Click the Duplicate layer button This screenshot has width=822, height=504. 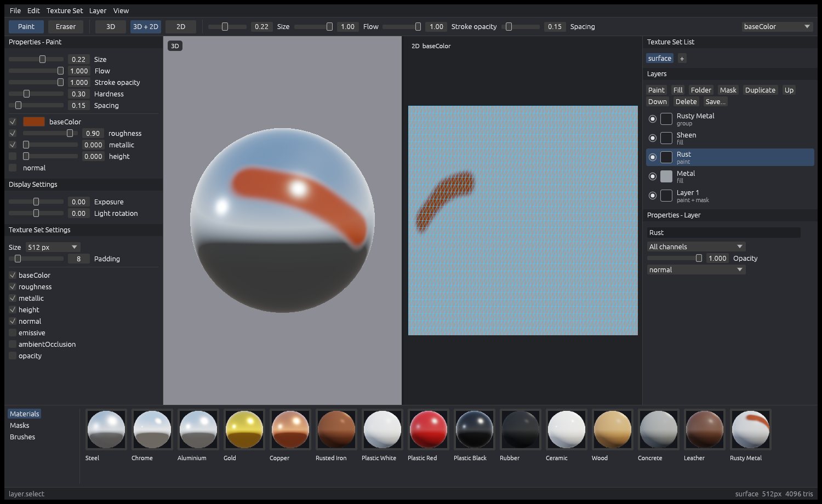(x=760, y=90)
